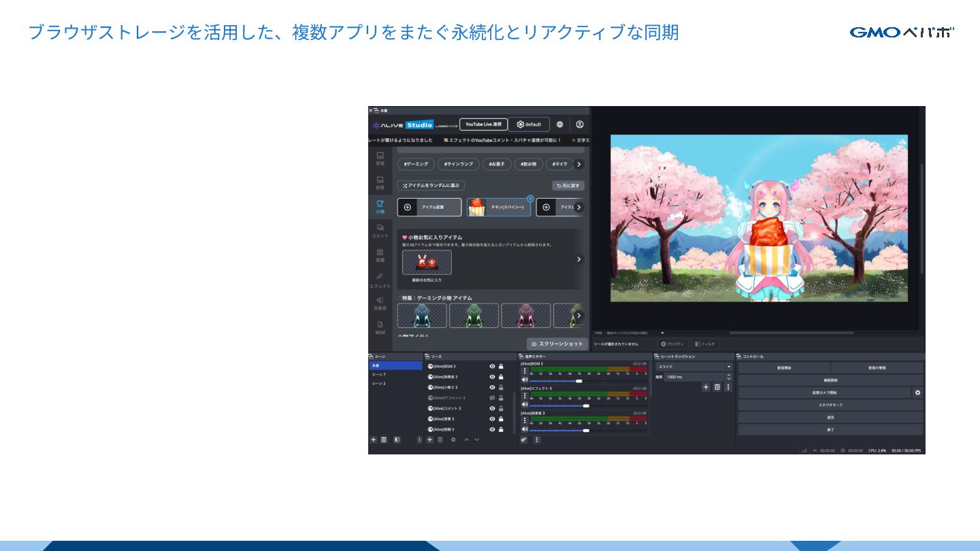Mute the [Alive]効果音 3 mixer speaker

click(525, 429)
